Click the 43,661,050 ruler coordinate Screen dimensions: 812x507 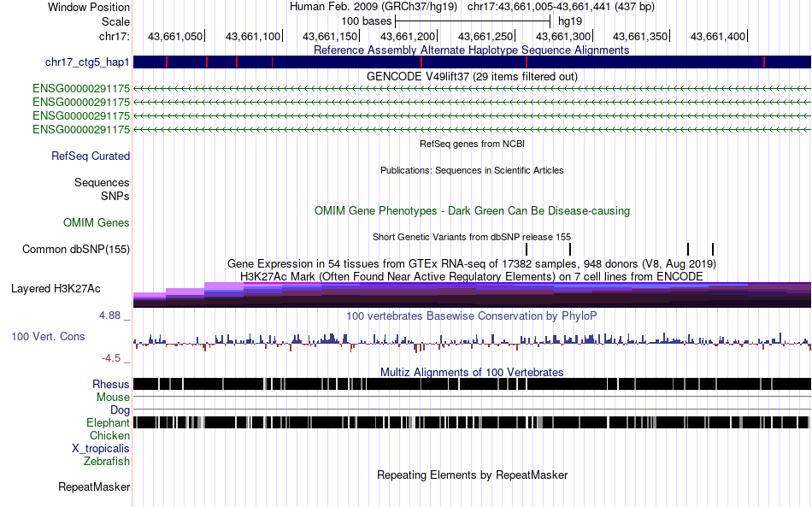[x=175, y=36]
